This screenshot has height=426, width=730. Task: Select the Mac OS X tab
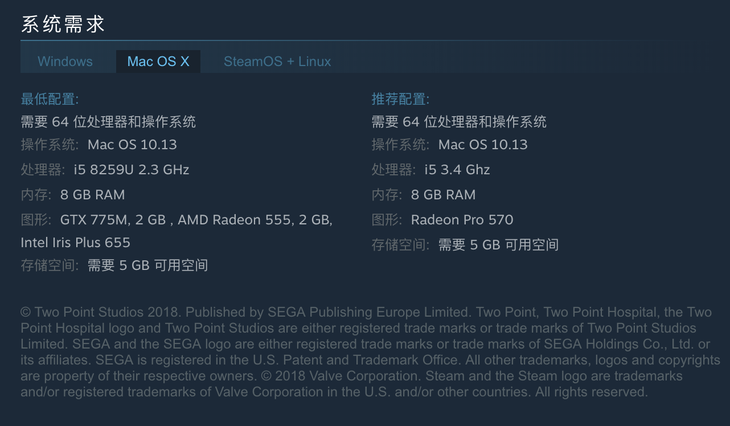[x=158, y=61]
